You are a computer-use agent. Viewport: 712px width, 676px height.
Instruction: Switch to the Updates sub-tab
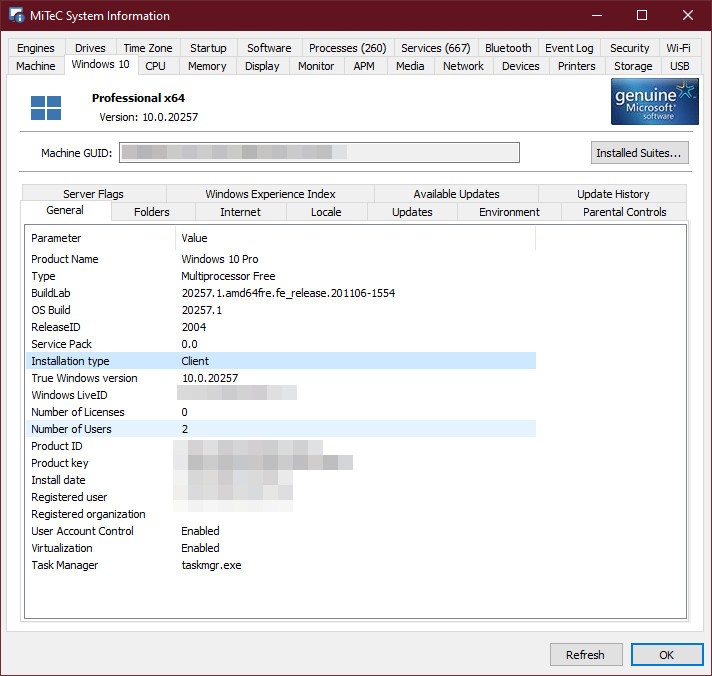pos(412,212)
